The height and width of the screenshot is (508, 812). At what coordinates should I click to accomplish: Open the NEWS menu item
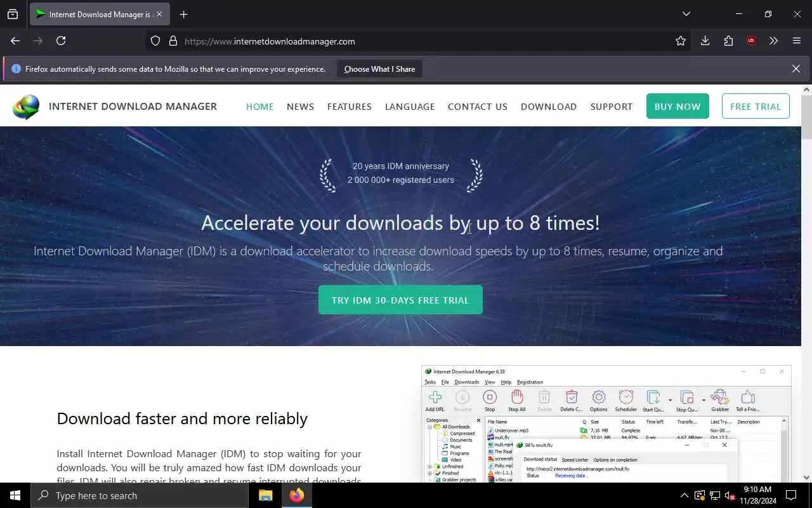click(300, 107)
